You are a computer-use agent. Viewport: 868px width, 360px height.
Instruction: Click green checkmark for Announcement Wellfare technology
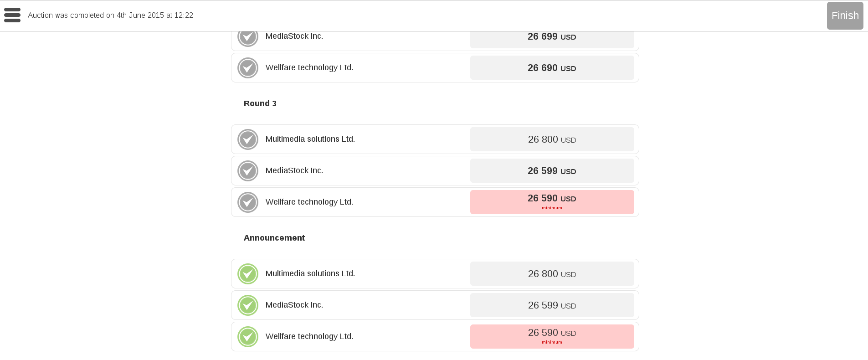point(248,337)
